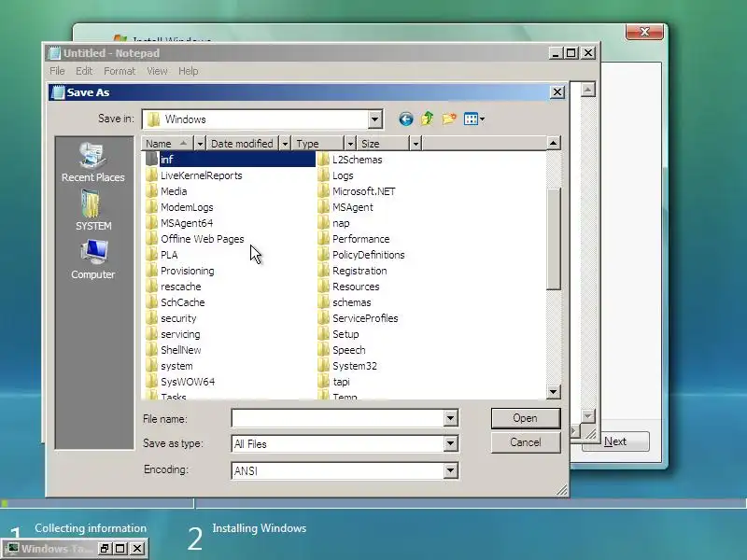Select the Registration folder name
747x560 pixels.
coord(359,271)
